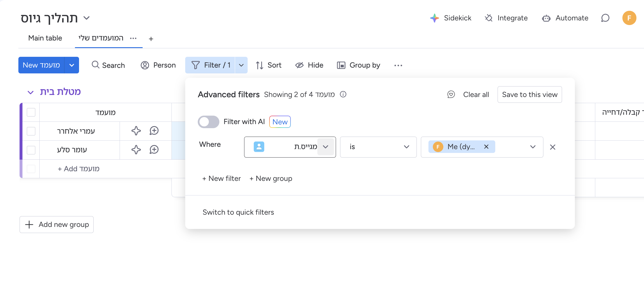Select the checkbox for עמרי אלחרר row
This screenshot has height=307, width=644.
point(31,131)
